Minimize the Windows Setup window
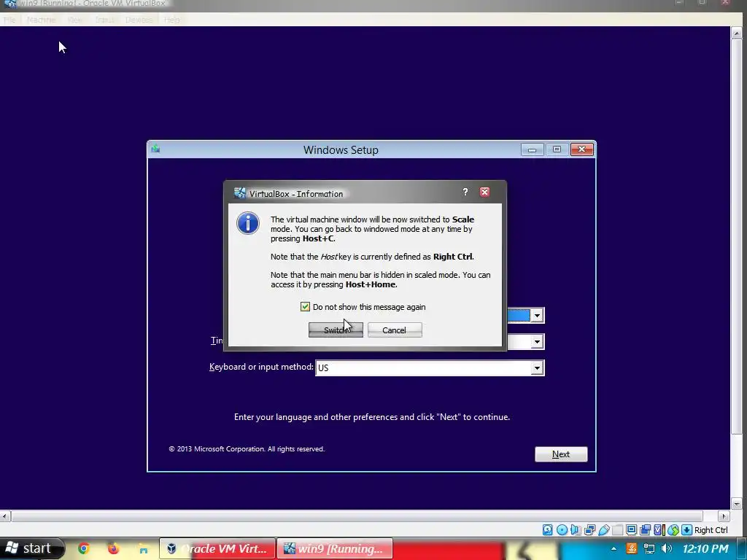 [x=532, y=149]
